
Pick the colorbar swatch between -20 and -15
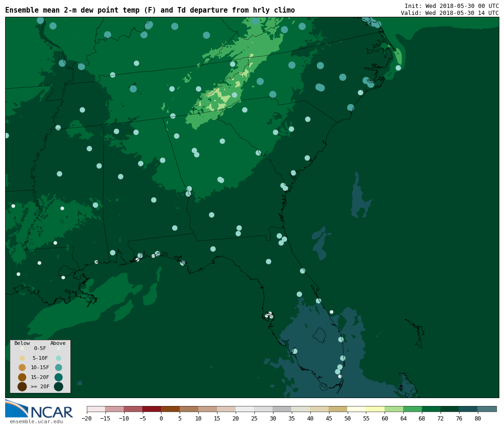96,409
